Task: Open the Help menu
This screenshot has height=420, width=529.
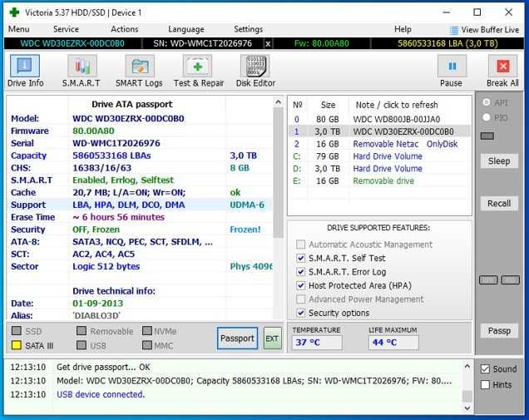Action: pos(403,29)
